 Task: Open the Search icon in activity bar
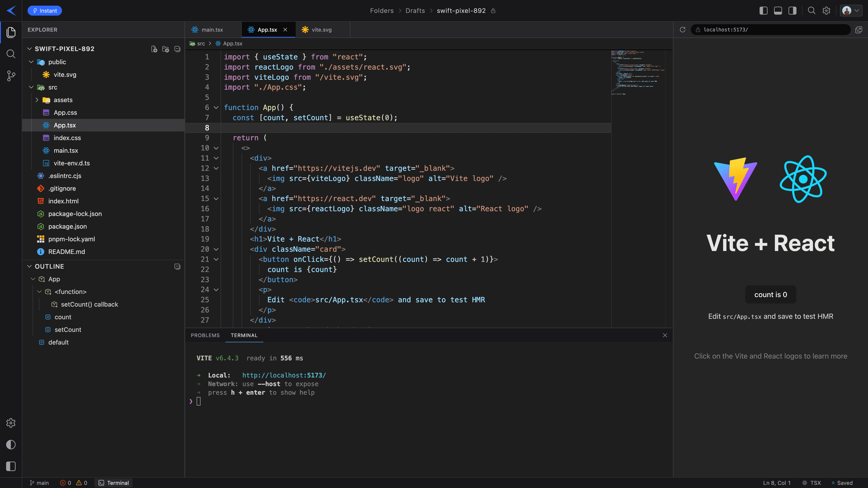(11, 54)
